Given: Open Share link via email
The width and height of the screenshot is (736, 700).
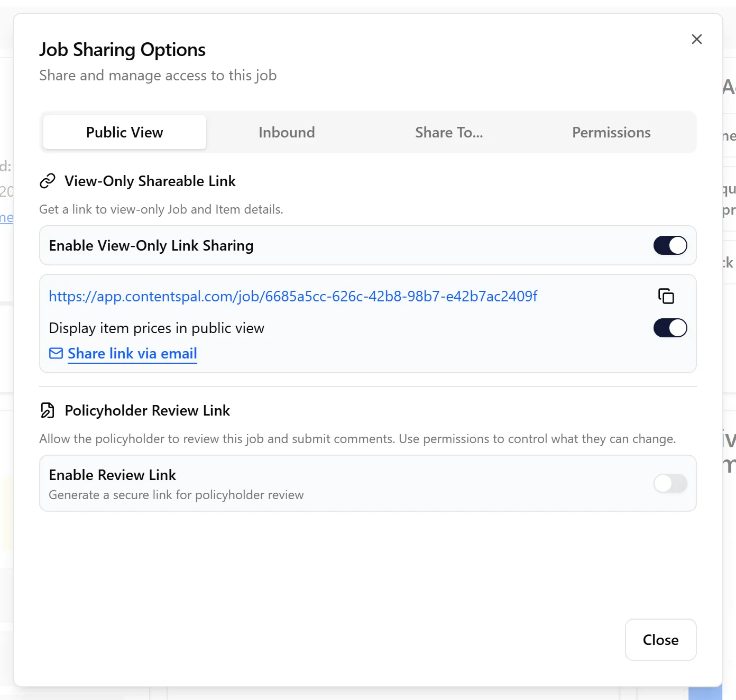Looking at the screenshot, I should click(132, 353).
